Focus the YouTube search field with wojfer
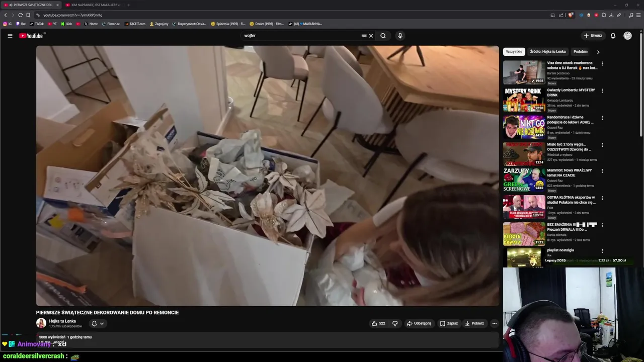The height and width of the screenshot is (362, 644). tap(302, 36)
